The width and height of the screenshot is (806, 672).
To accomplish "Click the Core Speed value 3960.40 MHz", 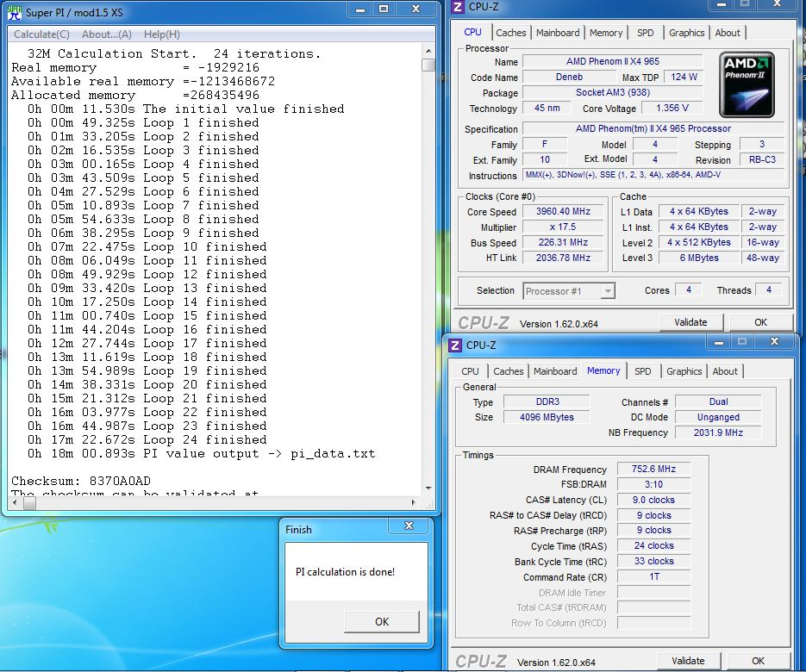I will pyautogui.click(x=563, y=212).
